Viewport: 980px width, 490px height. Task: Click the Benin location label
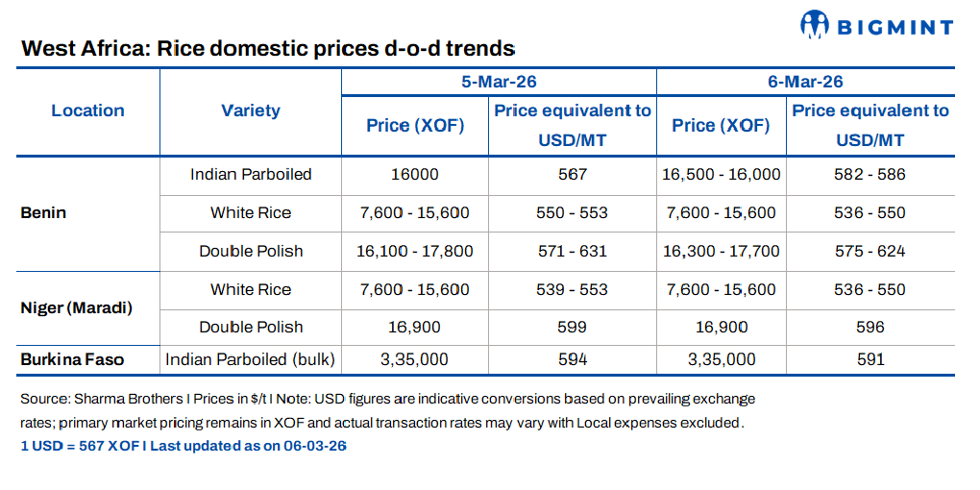(43, 212)
